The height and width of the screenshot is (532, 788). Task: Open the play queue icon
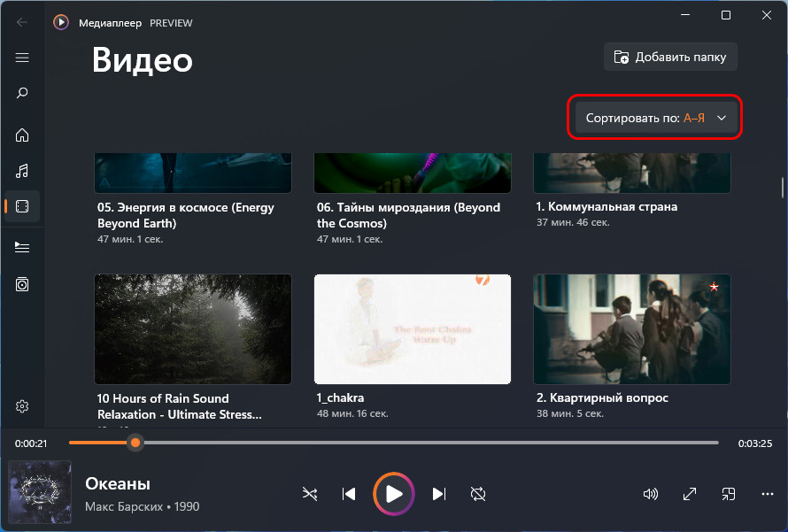click(21, 247)
